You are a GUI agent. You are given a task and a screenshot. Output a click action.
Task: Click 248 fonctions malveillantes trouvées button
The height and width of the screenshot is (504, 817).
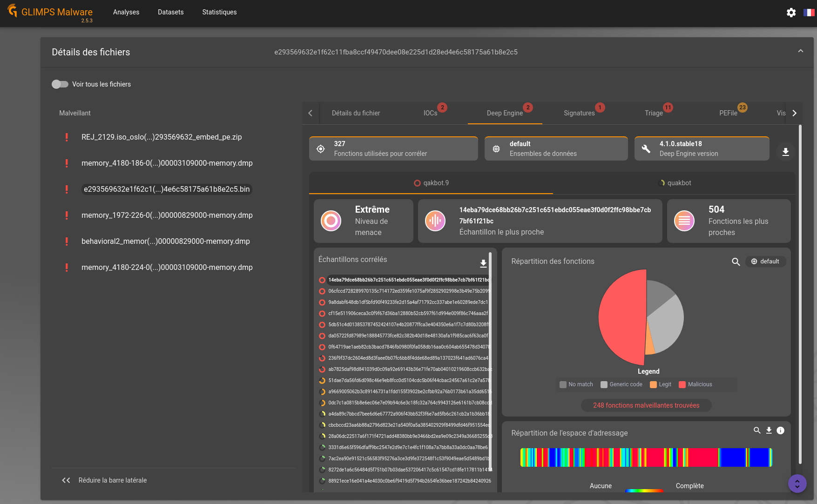pos(646,405)
